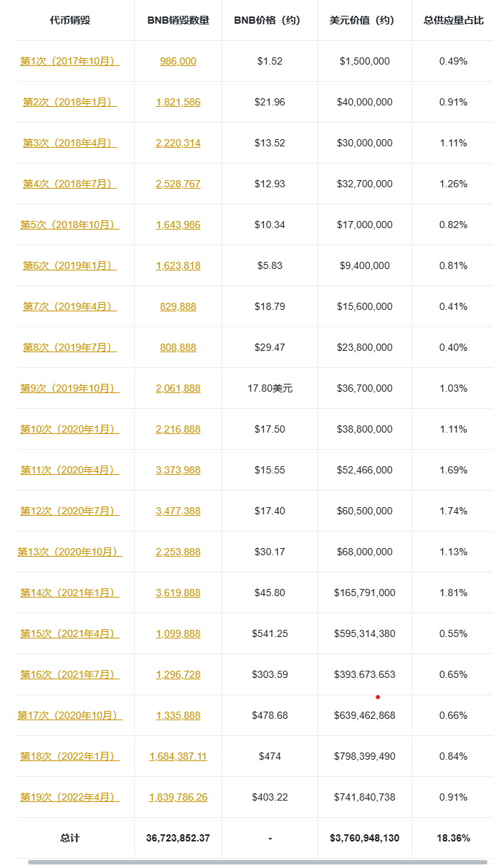Click the 1,684,387.11 burn amount link
This screenshot has width=504, height=868.
(x=178, y=756)
